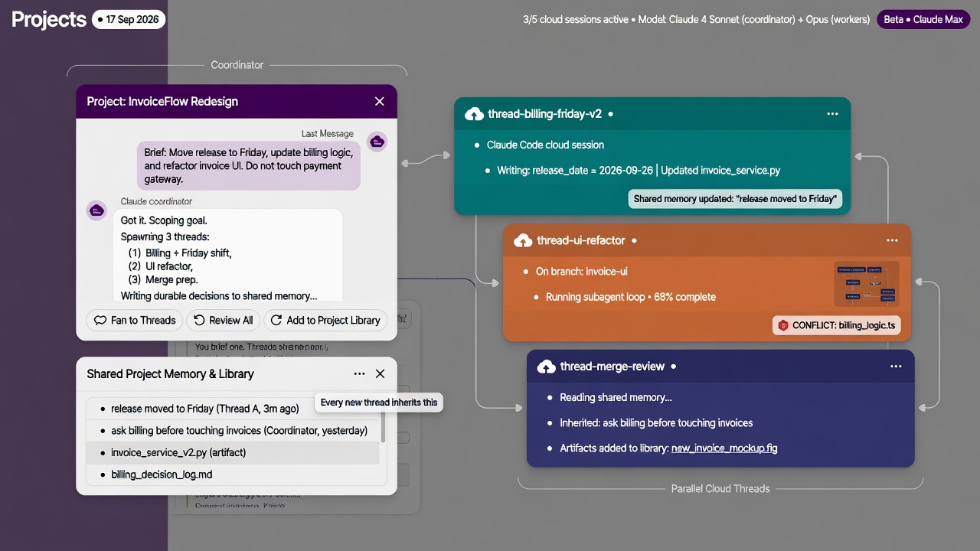
Task: Open the thread-ui-refactor diagram thumbnail
Action: 866,284
